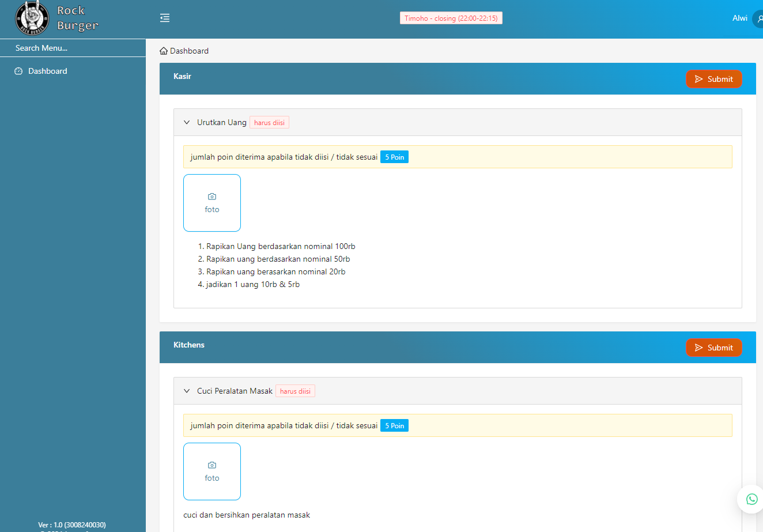Click 'jadikan 1 uang 10rb & 5rb'

tap(253, 284)
